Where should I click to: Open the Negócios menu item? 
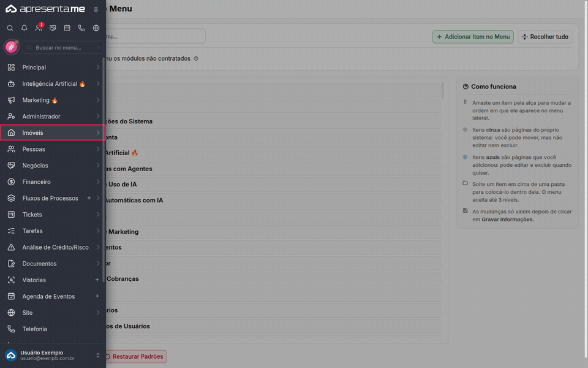click(x=51, y=166)
